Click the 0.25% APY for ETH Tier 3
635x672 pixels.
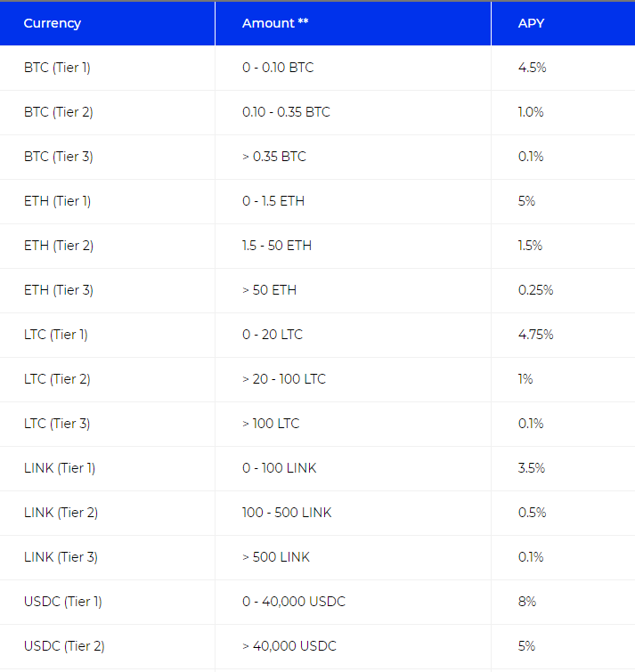[x=535, y=290]
